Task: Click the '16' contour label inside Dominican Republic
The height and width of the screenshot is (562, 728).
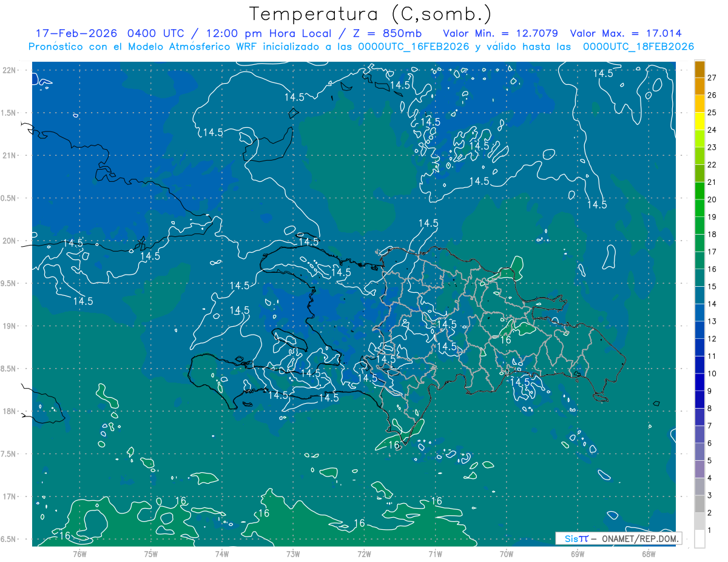Action: point(505,341)
